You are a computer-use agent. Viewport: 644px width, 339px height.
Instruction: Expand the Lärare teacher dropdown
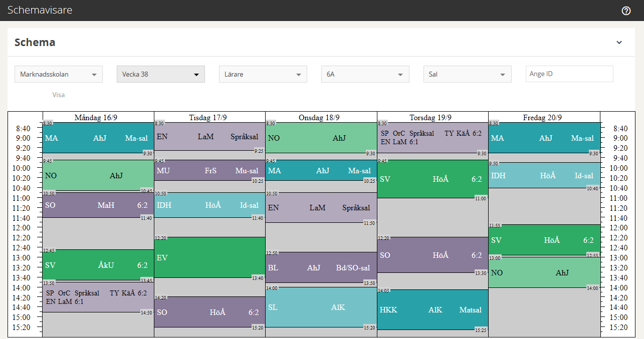coord(263,74)
